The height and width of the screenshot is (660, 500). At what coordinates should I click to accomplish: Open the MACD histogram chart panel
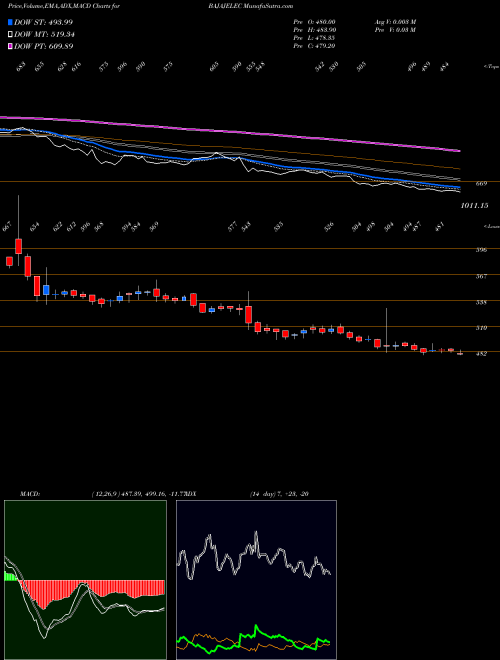85,580
